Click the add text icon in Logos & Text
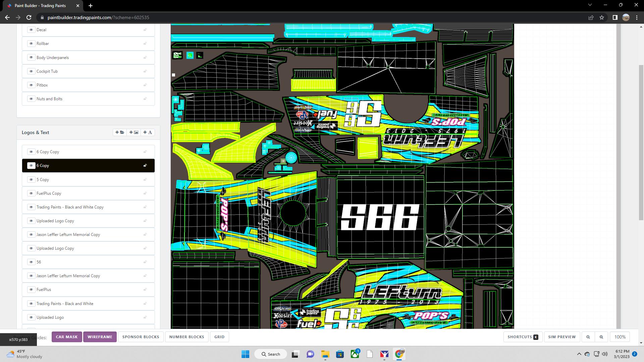 (148, 132)
